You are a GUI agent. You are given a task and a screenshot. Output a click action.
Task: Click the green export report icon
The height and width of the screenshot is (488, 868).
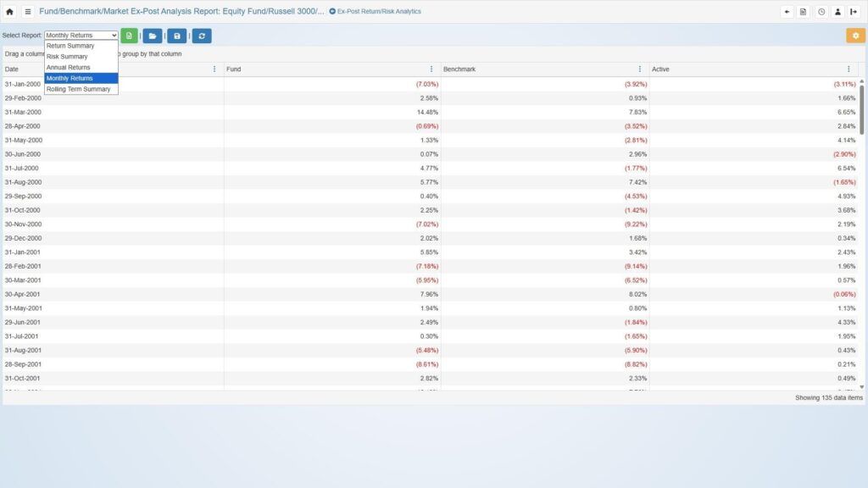[129, 36]
